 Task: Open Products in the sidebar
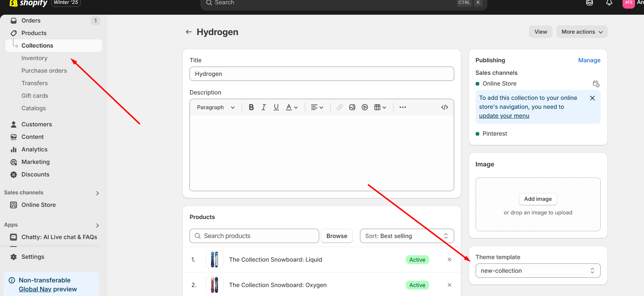pos(54,33)
